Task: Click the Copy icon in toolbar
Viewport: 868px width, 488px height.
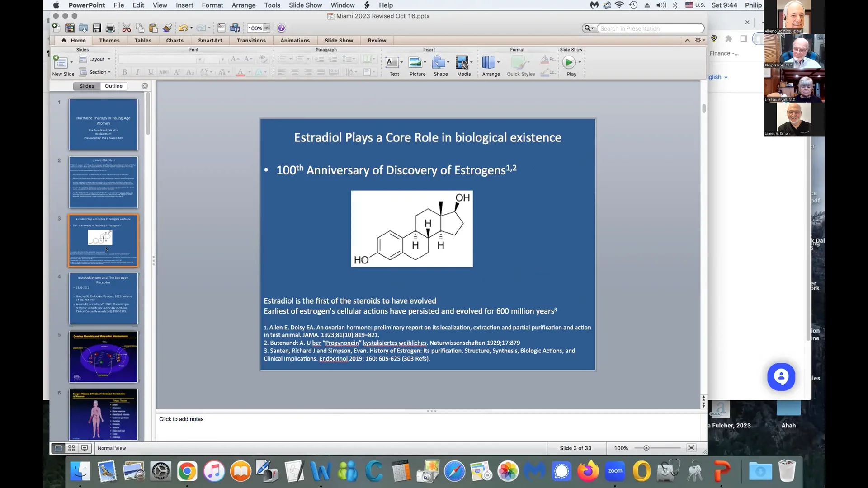Action: tap(140, 28)
